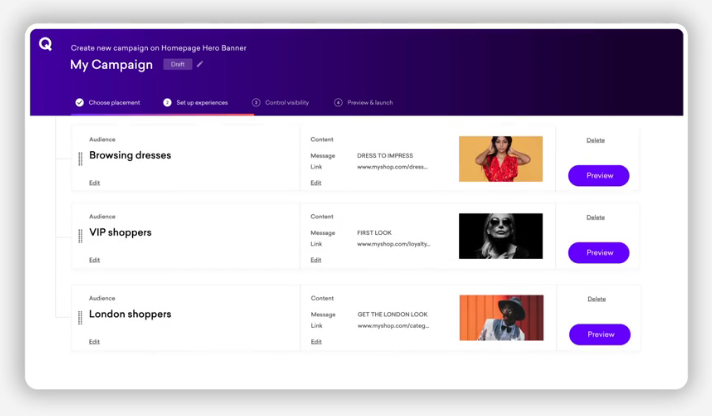Edit content for GET THE LONDON LOOK
712x416 pixels.
tap(316, 342)
